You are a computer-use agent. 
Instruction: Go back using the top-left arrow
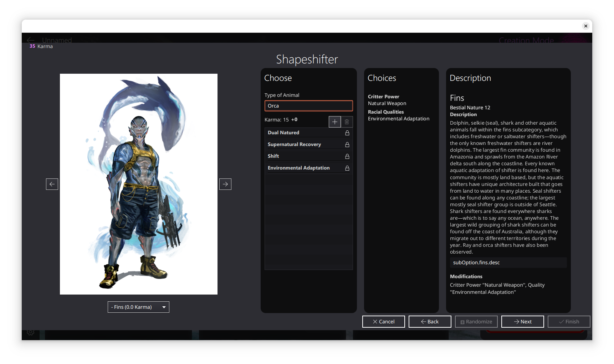31,40
